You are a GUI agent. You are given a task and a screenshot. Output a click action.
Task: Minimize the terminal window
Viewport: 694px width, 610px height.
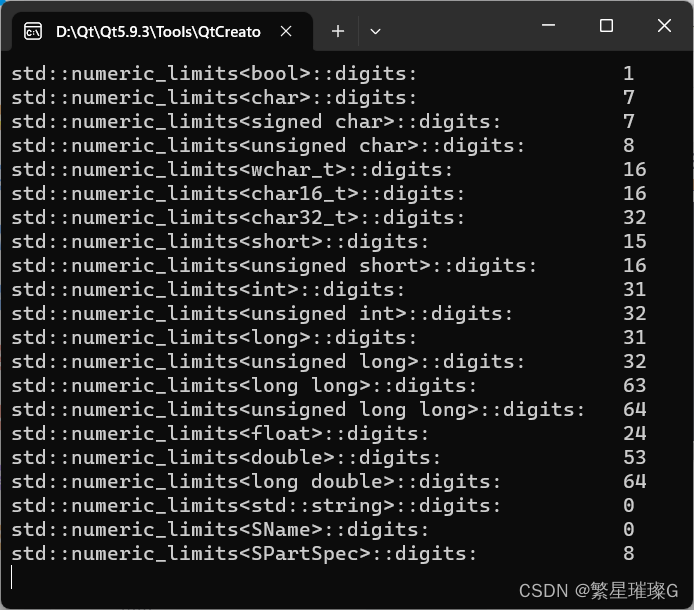548,25
